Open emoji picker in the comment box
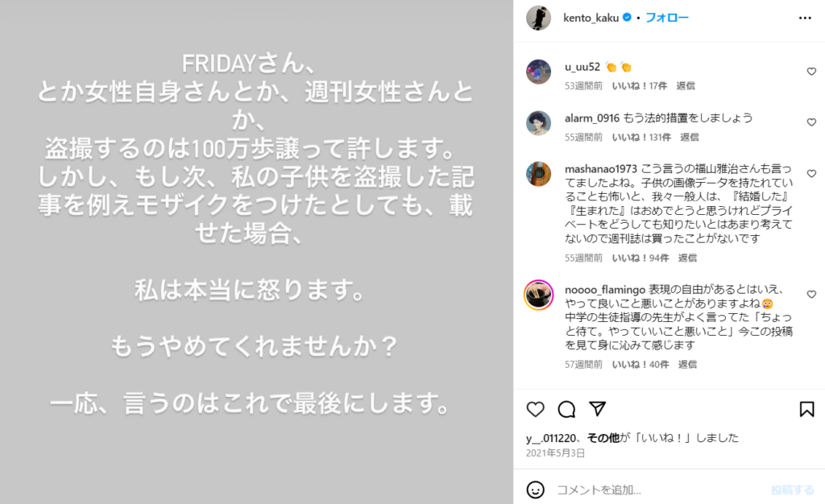The image size is (825, 504). pos(535,490)
